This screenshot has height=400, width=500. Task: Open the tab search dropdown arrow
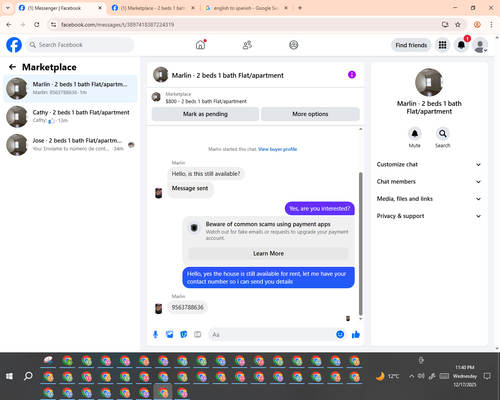click(x=8, y=8)
